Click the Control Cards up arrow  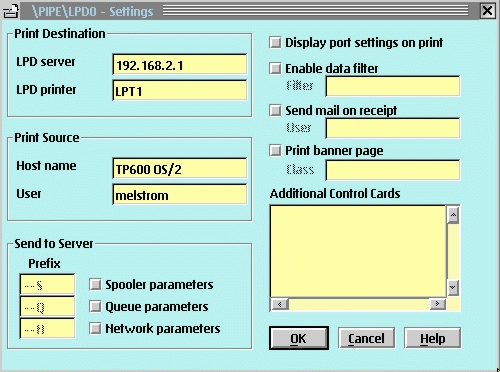(x=453, y=215)
